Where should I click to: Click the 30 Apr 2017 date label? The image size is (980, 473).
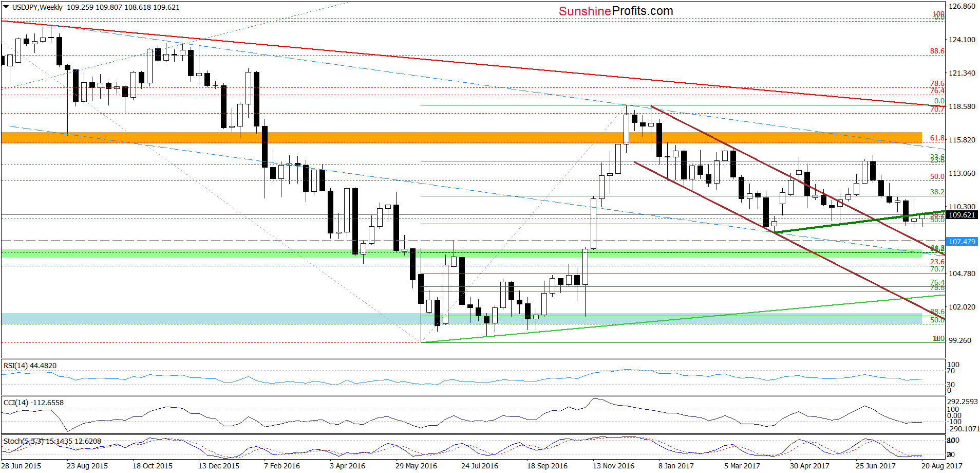click(x=809, y=466)
